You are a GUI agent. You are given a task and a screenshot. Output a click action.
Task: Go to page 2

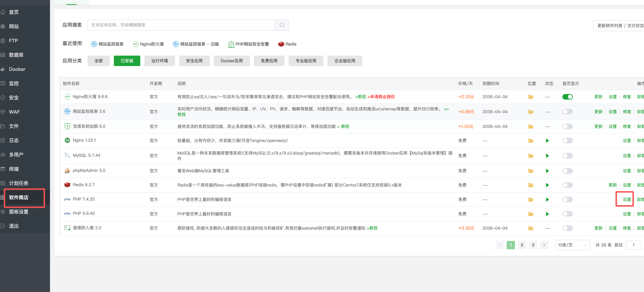point(522,245)
